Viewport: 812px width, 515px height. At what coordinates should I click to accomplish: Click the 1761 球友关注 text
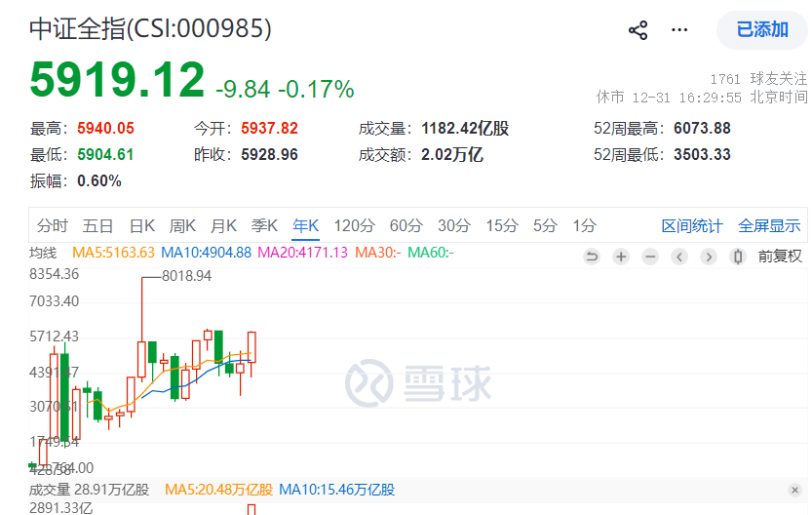(x=758, y=79)
